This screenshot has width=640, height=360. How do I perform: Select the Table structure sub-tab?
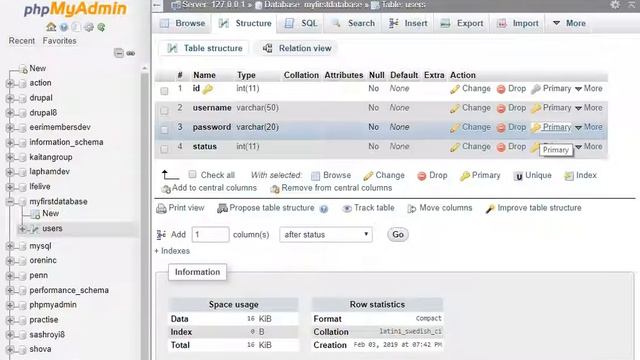(x=205, y=48)
